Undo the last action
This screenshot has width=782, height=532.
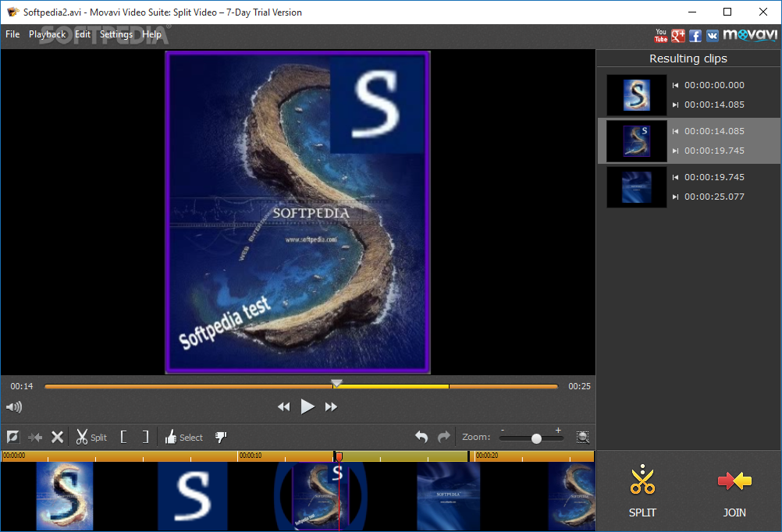click(x=421, y=438)
